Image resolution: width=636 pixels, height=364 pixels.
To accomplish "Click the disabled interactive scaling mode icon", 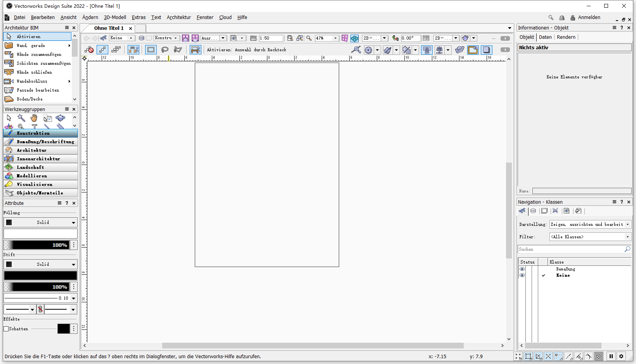I will click(x=89, y=50).
